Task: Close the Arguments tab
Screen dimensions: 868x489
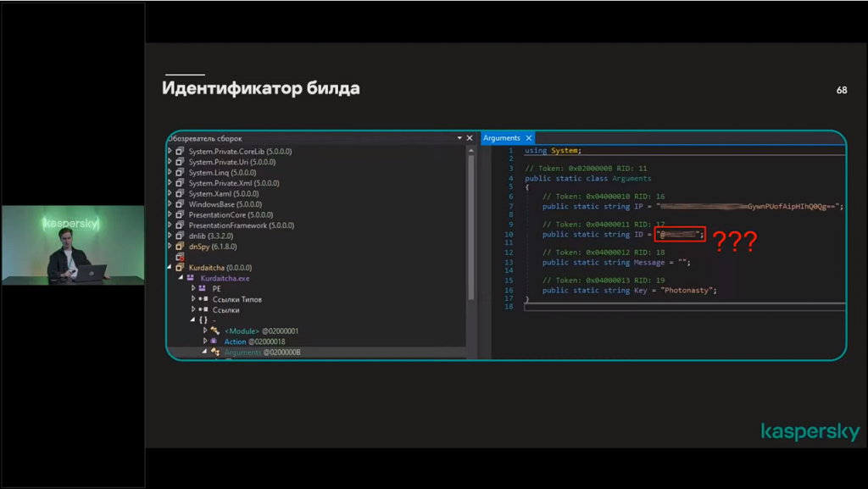Action: pyautogui.click(x=529, y=138)
